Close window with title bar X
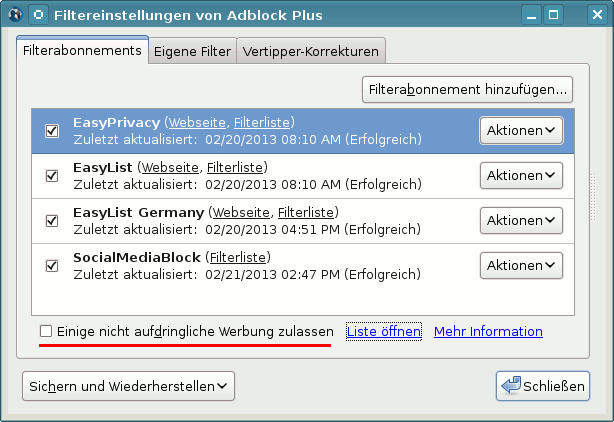This screenshot has height=422, width=614. point(597,15)
